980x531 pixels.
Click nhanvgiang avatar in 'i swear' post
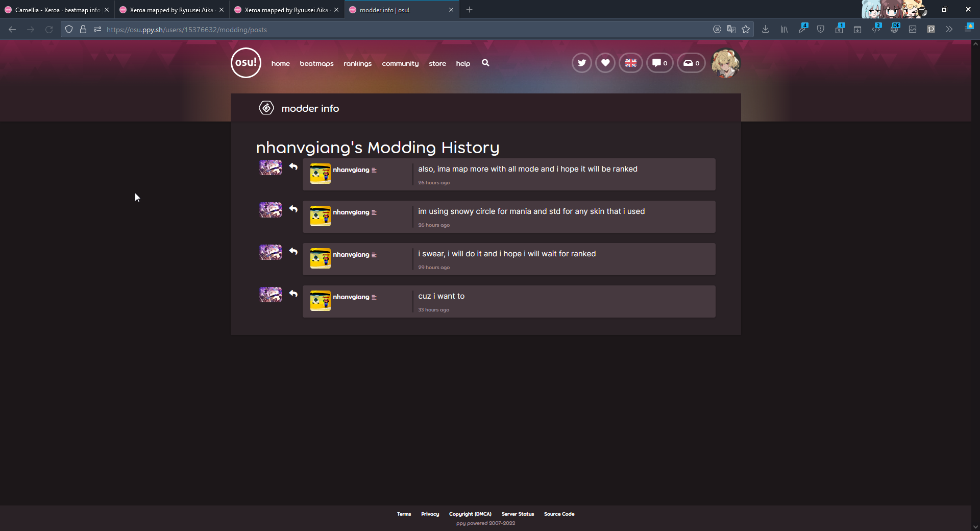tap(320, 258)
